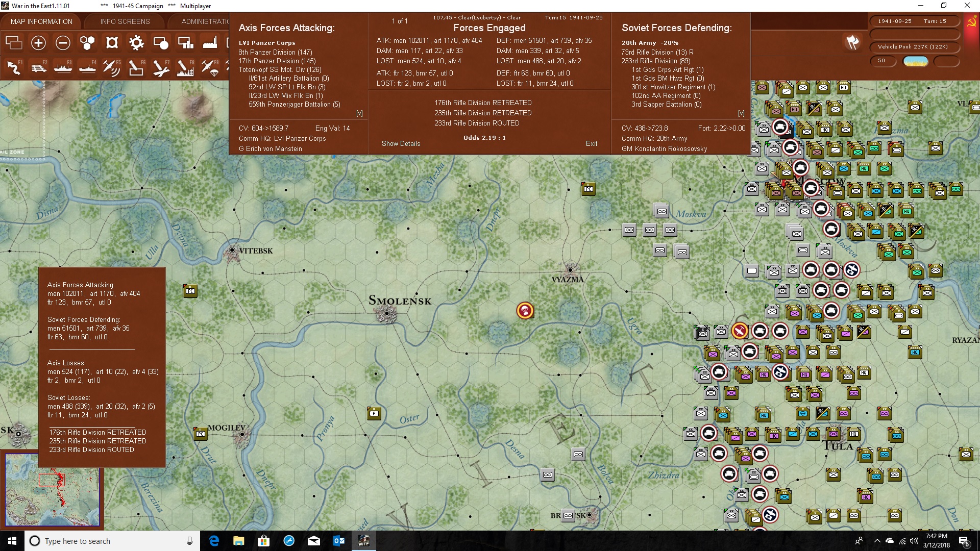The height and width of the screenshot is (551, 980).
Task: Select F3 naval transport ship icon
Action: [x=63, y=67]
